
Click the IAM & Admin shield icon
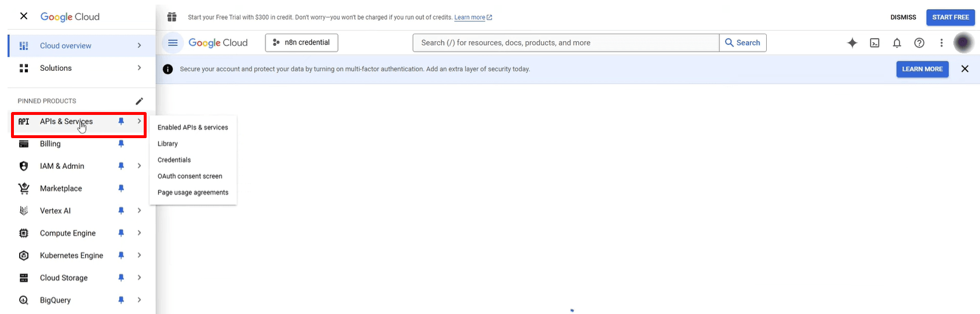[24, 166]
